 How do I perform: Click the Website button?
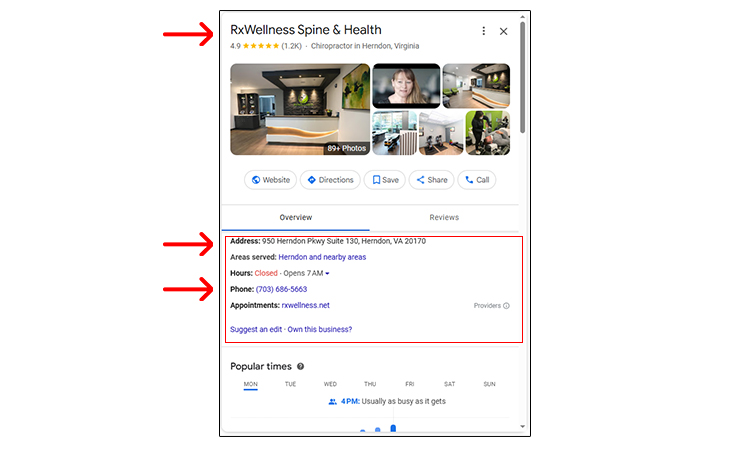(x=271, y=180)
